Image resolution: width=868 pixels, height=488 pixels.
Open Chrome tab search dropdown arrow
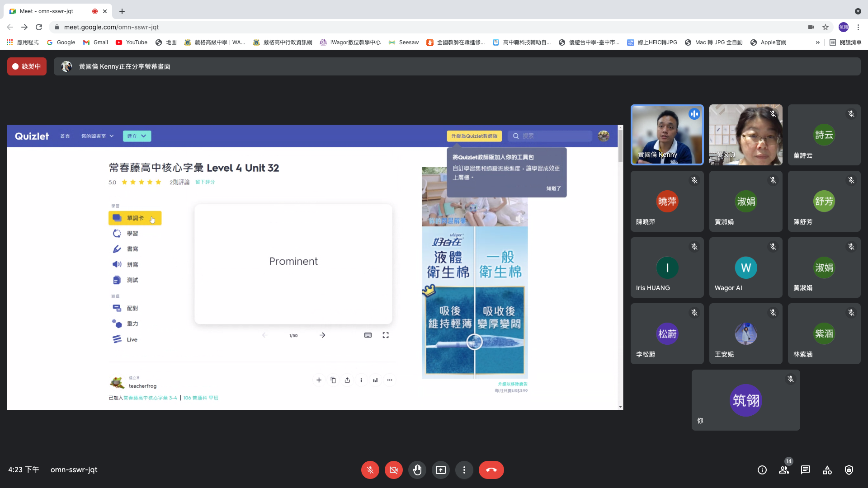pos(858,11)
